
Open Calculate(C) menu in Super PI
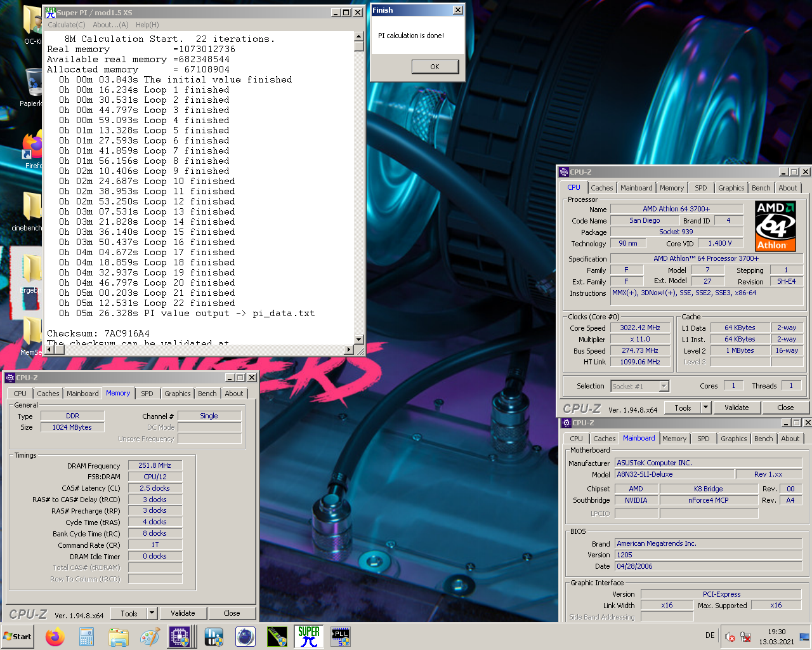point(67,25)
